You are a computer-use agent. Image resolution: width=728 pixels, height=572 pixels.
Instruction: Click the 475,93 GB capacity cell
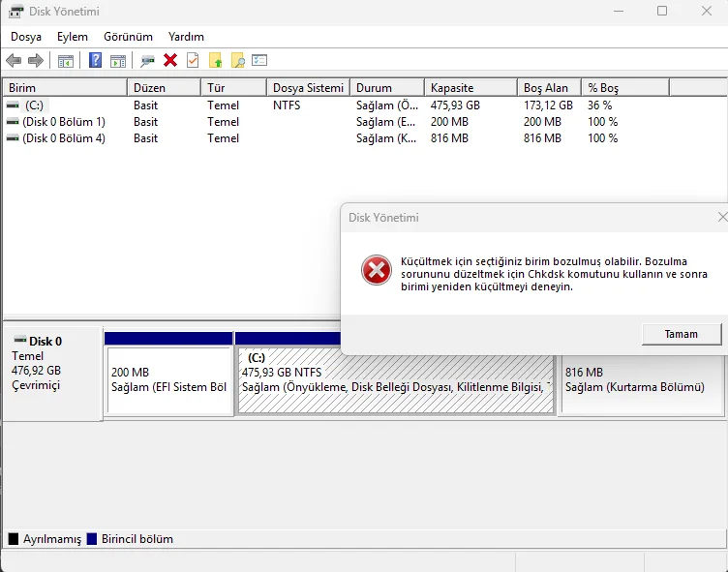coord(455,105)
